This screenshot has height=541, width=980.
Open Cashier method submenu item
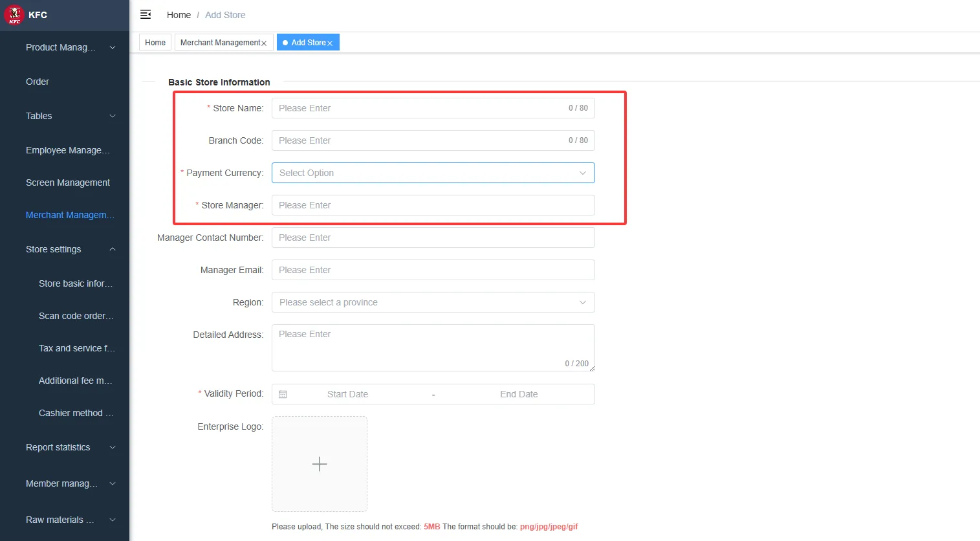point(65,413)
